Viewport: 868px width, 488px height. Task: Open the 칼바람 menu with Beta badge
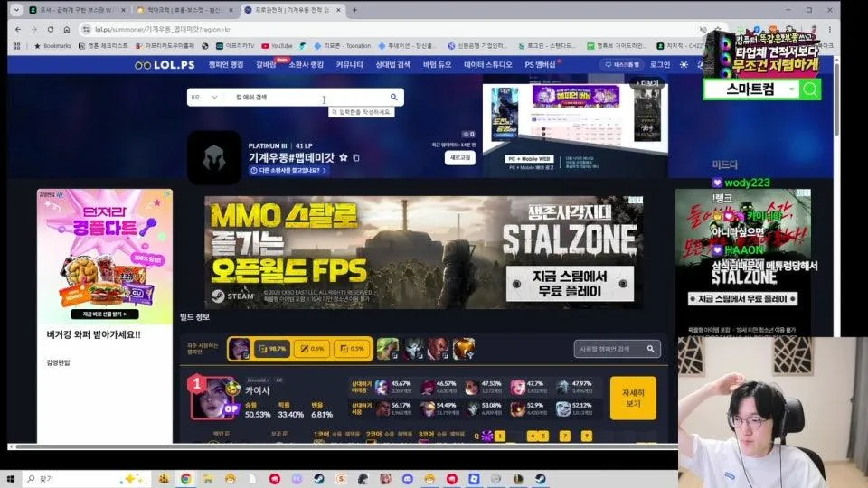[x=266, y=65]
